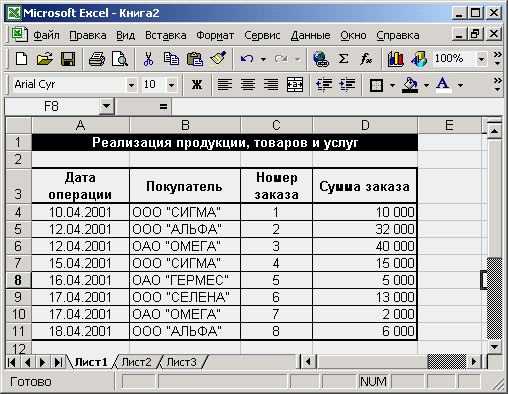Expand the font color palette dropdown arrow
Image resolution: width=508 pixels, height=394 pixels.
tap(460, 85)
